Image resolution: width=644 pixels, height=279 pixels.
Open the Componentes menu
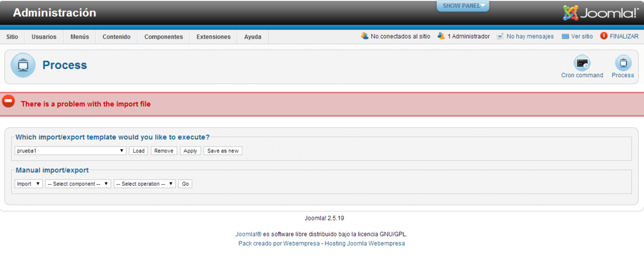(x=163, y=36)
